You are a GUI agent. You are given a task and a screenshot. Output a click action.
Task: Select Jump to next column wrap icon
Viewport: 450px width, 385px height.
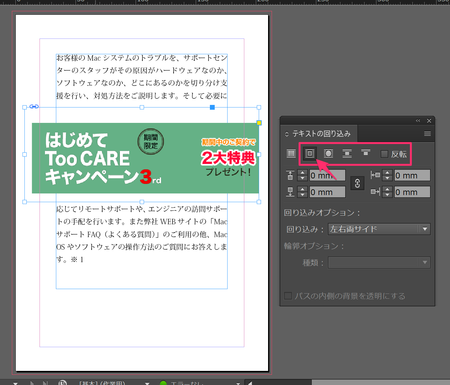point(366,153)
